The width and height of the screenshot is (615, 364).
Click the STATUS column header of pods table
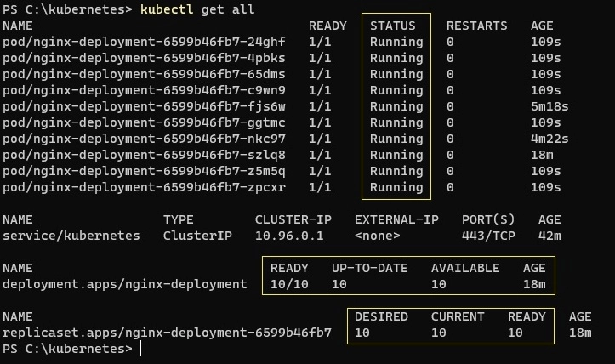click(393, 26)
